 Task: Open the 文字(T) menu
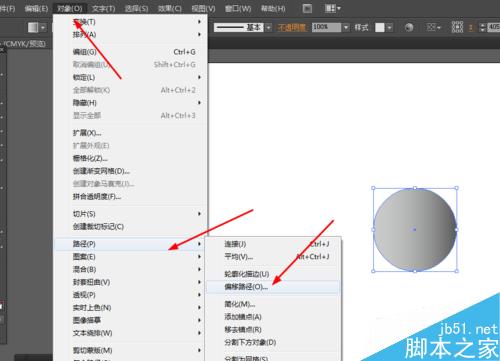click(x=103, y=8)
